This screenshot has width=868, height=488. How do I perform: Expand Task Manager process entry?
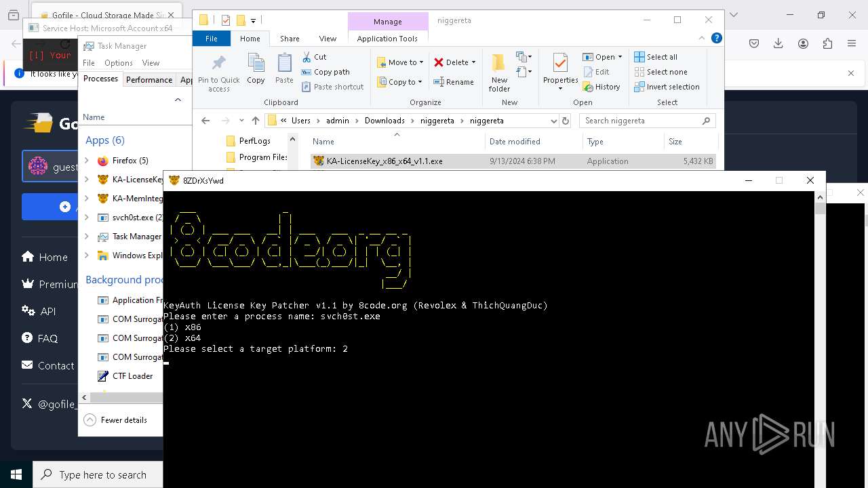[87, 237]
